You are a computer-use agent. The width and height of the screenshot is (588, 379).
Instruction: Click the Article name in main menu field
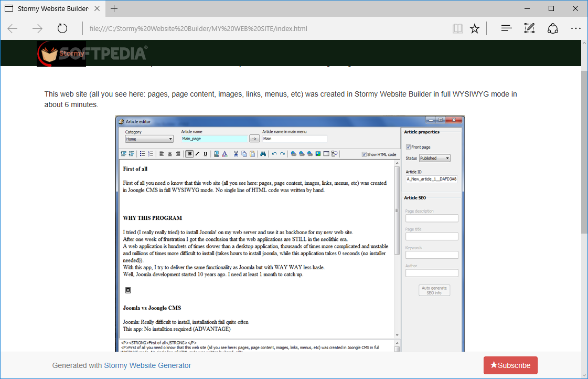pyautogui.click(x=294, y=139)
